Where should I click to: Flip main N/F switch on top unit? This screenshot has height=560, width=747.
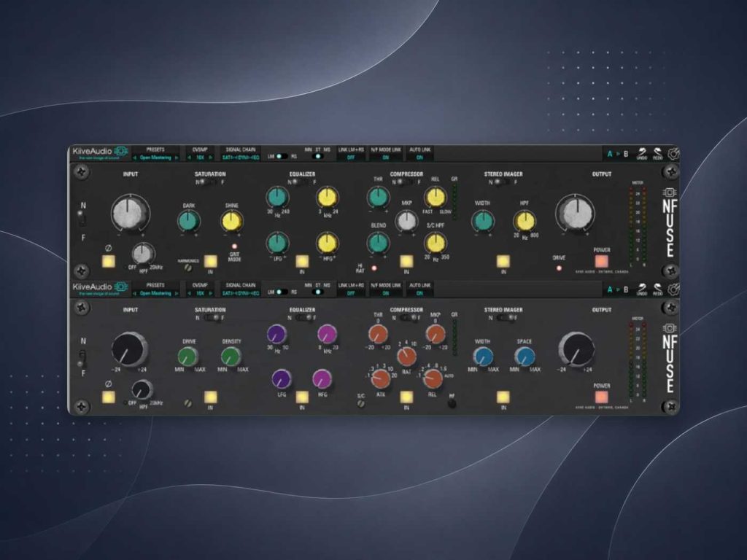pos(82,219)
